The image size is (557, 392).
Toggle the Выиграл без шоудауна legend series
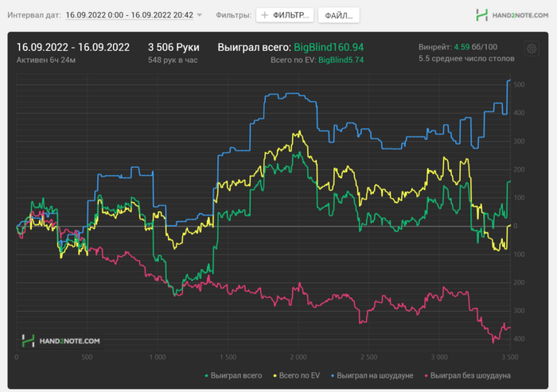click(x=468, y=375)
